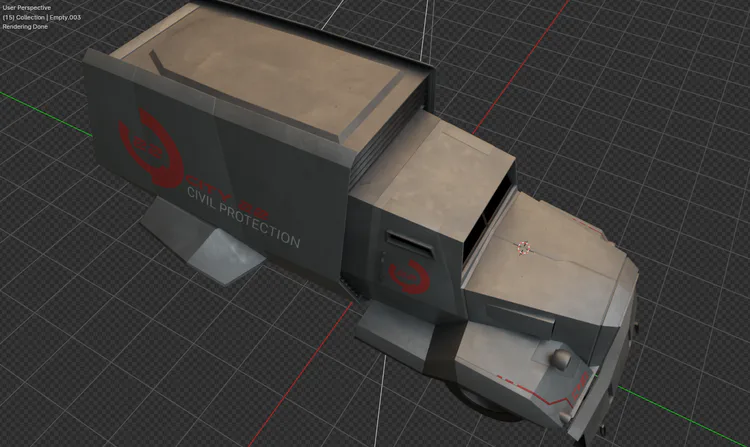Click the large red circular logo on the cargo box
This screenshot has height=447, width=750.
click(151, 148)
